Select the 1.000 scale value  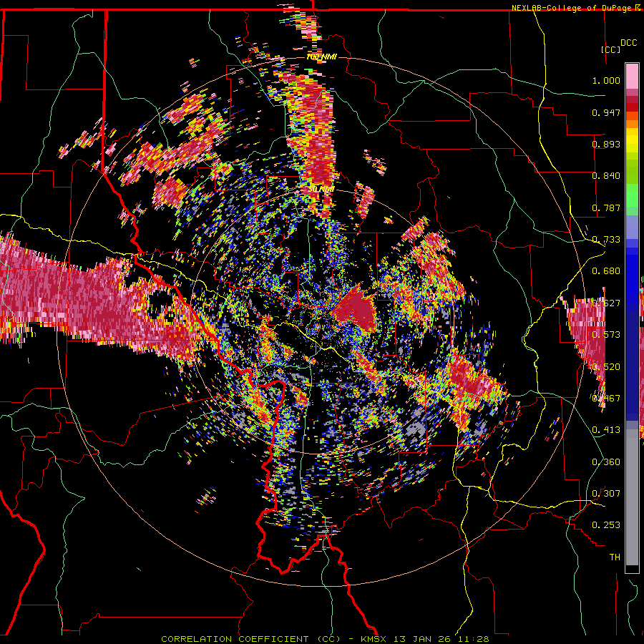click(606, 80)
